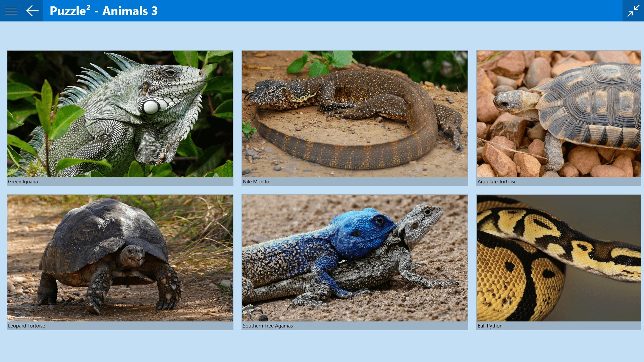Select the Southern Tree Agamas caption
The height and width of the screenshot is (362, 644).
tap(268, 326)
